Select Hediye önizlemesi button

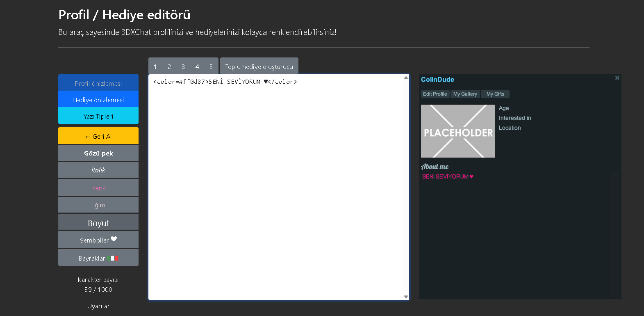click(98, 100)
